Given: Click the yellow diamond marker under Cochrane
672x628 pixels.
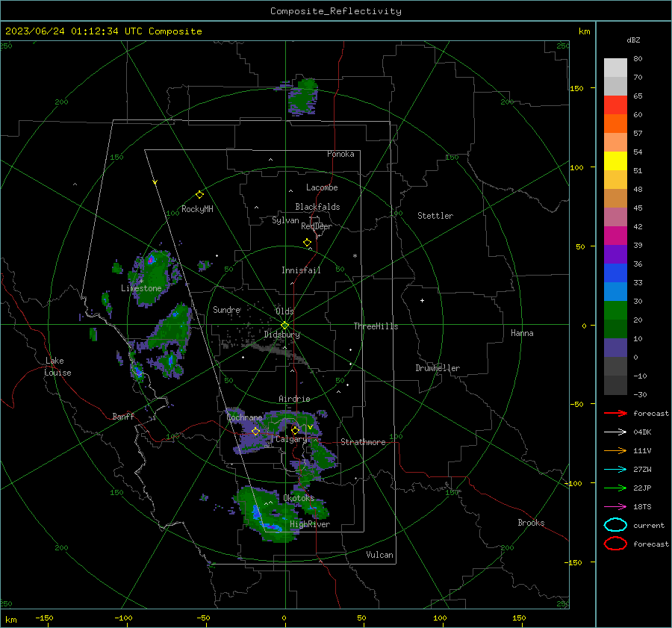Looking at the screenshot, I should pyautogui.click(x=255, y=432).
